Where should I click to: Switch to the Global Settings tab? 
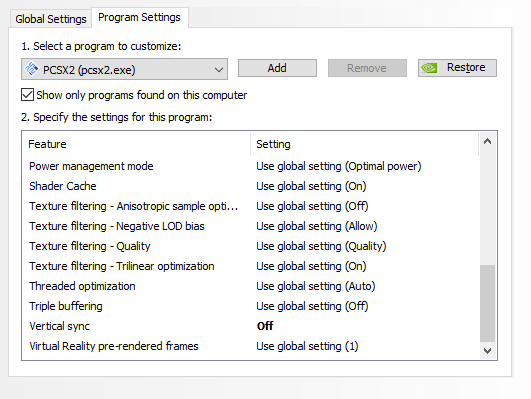[51, 19]
